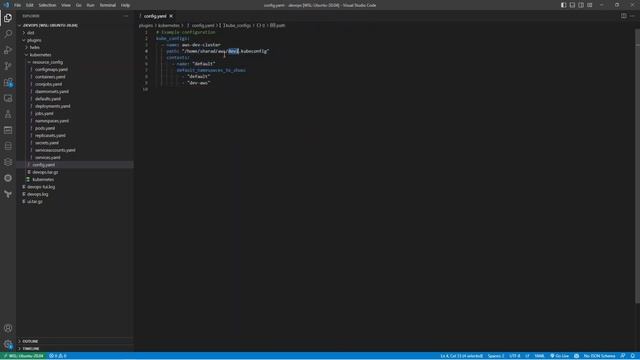The width and height of the screenshot is (640, 360).
Task: Open serviceaccounts.yaml in the explorer
Action: 55,150
